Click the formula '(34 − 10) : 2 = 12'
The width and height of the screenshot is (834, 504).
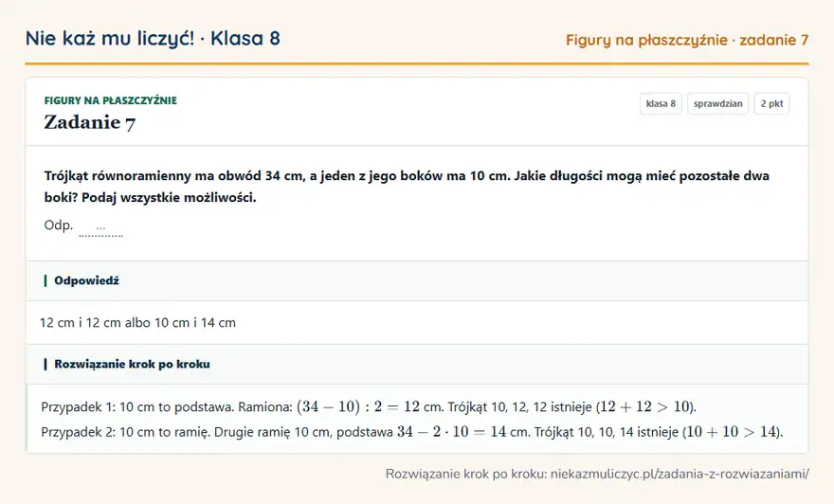click(358, 406)
